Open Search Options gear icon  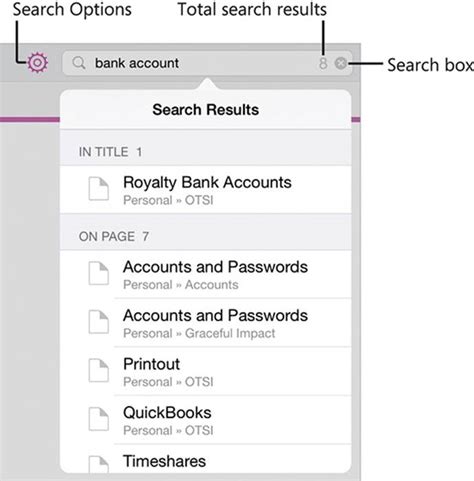tap(37, 63)
